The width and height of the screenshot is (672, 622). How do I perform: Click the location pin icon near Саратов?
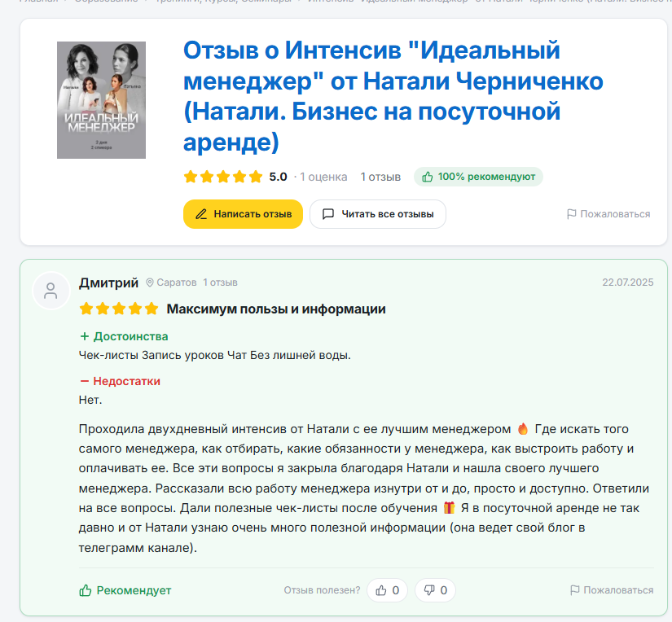pyautogui.click(x=150, y=283)
